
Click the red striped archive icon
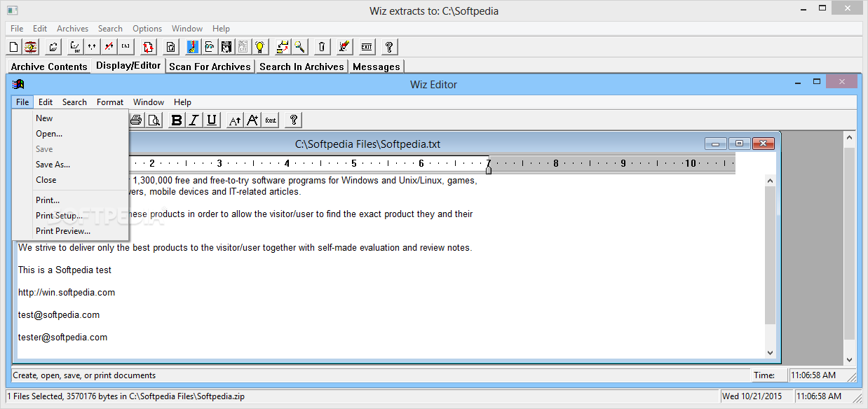pyautogui.click(x=32, y=47)
